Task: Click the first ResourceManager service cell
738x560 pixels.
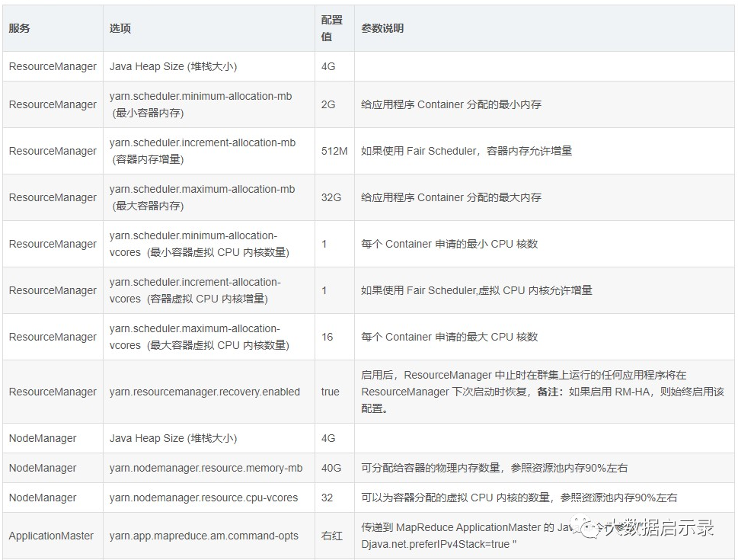Action: tap(52, 66)
